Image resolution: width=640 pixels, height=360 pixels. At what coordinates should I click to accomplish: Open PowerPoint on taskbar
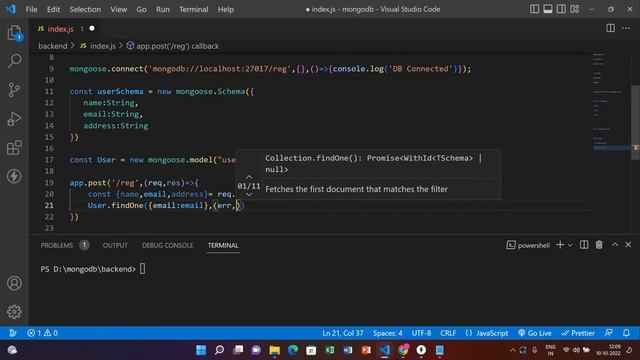(x=366, y=350)
